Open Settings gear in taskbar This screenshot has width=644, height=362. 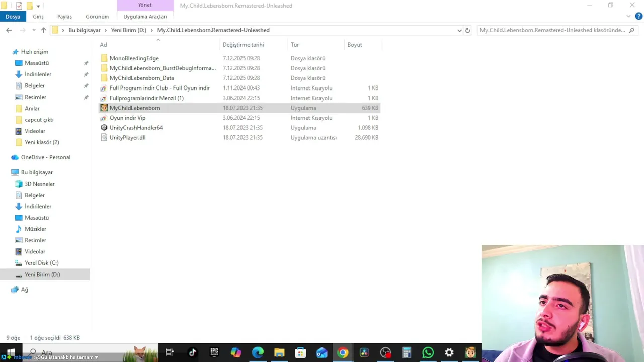click(x=449, y=352)
